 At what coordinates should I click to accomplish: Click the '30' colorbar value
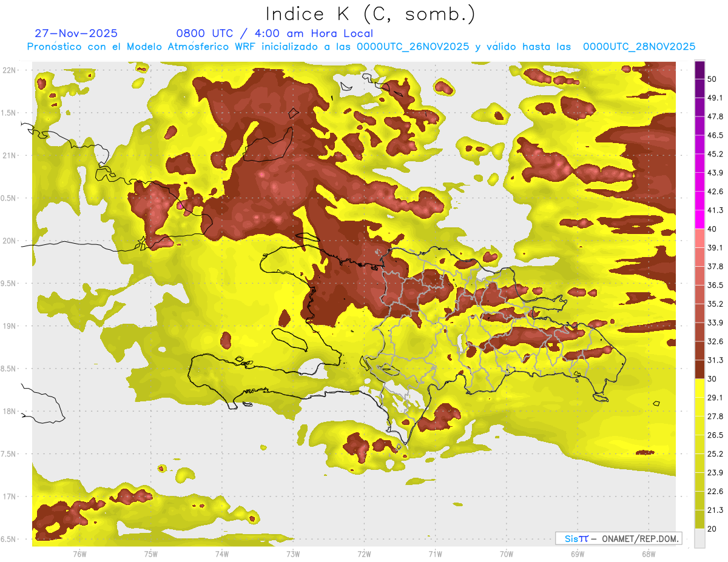[713, 379]
